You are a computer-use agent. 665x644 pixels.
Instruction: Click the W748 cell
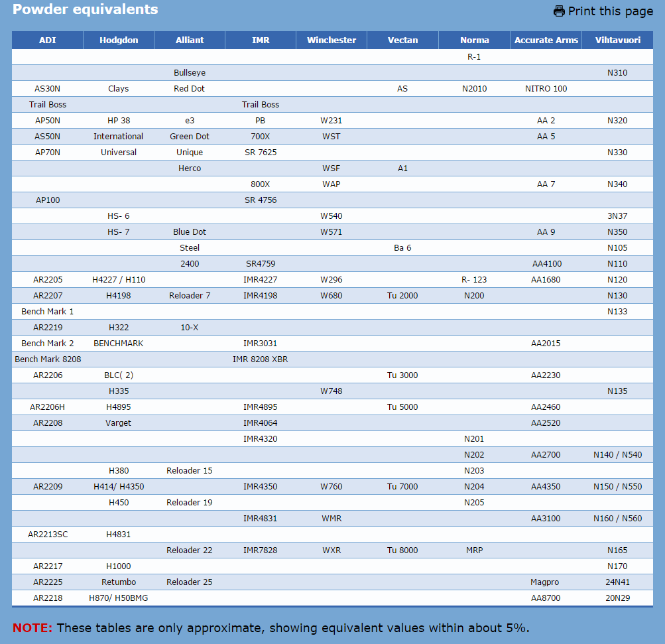click(332, 391)
